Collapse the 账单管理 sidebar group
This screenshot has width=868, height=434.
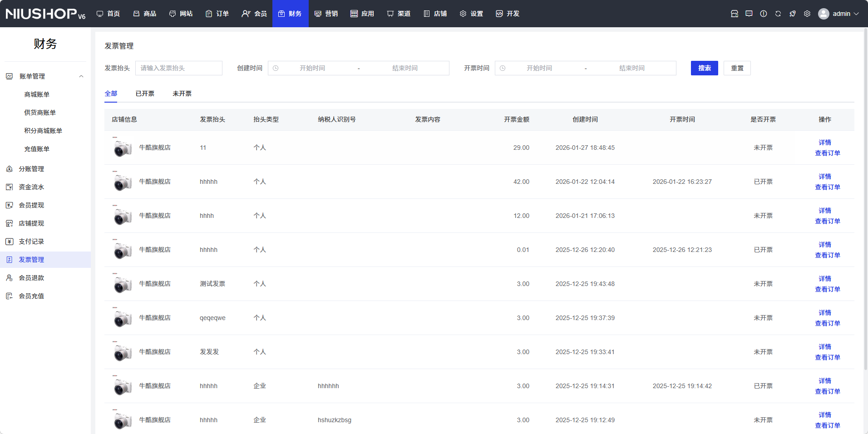[x=81, y=76]
